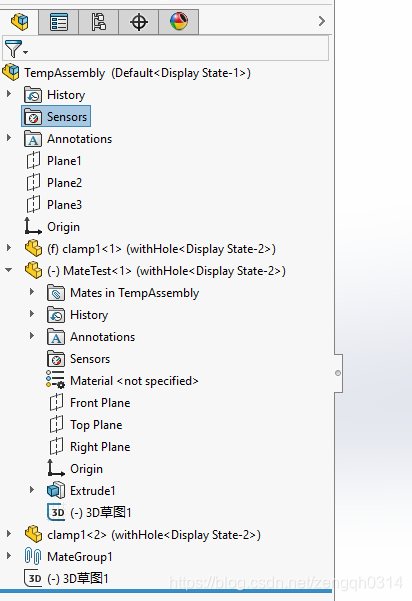This screenshot has height=601, width=412.
Task: Open the DimXpertManager crosshair tab
Action: [x=139, y=22]
